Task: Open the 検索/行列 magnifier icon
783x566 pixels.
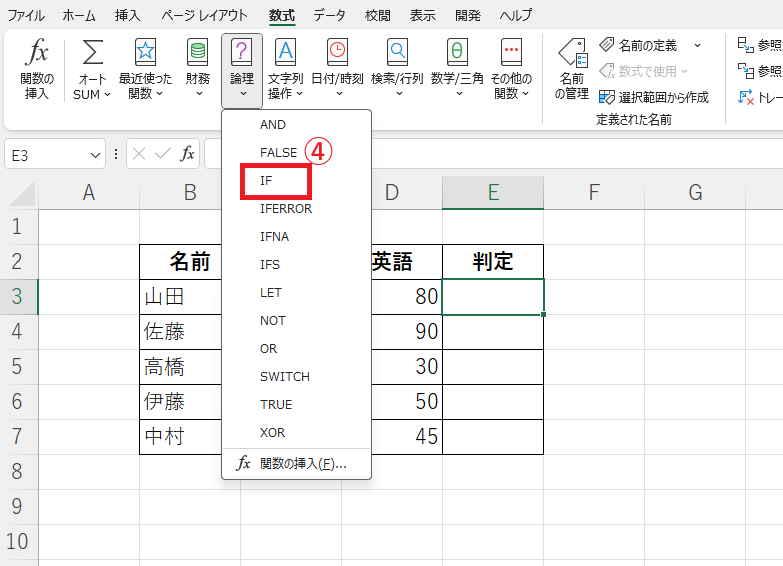Action: click(397, 52)
